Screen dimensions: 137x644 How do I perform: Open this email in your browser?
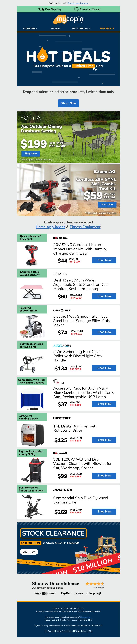tap(78, 3)
